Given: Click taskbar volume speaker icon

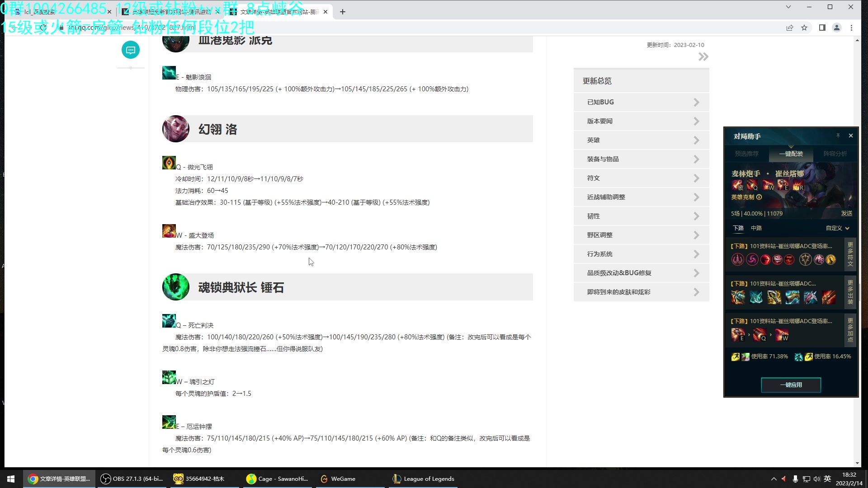Looking at the screenshot, I should (816, 479).
